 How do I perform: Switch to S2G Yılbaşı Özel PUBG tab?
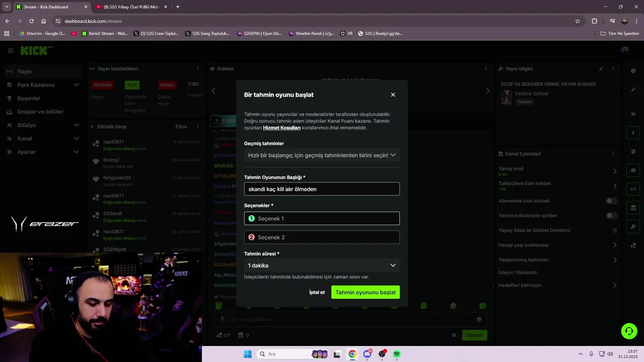pos(131,7)
